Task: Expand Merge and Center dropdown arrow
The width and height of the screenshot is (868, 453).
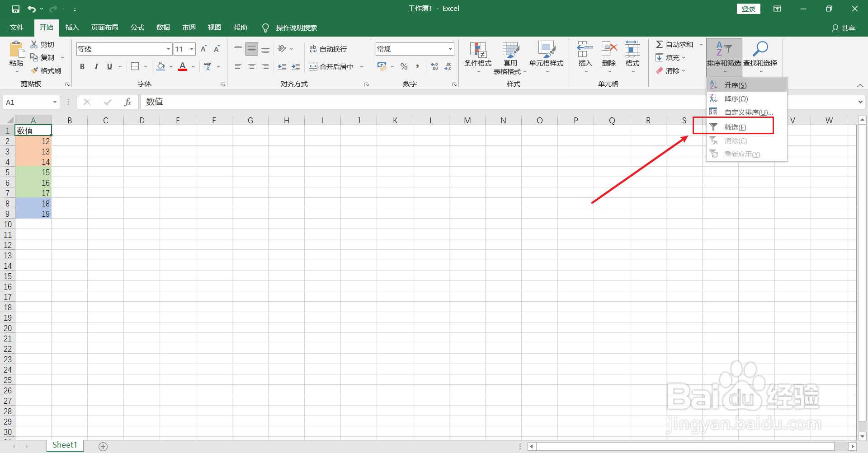Action: pyautogui.click(x=362, y=66)
